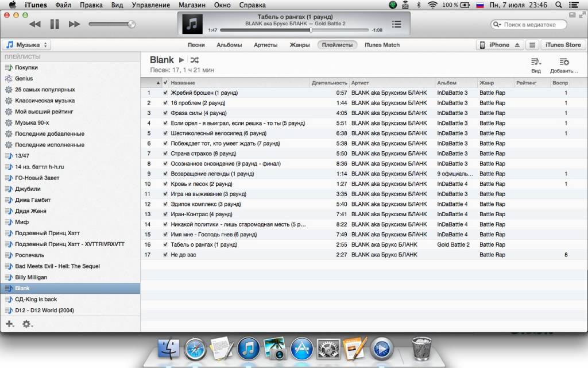This screenshot has height=368, width=588.
Task: Select the Дядя Женя playlist
Action: (30, 211)
